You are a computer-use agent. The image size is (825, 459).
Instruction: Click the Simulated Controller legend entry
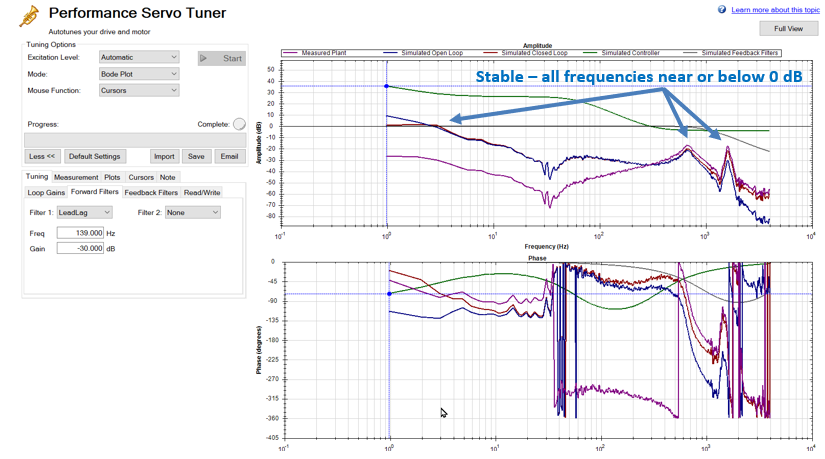coord(621,53)
